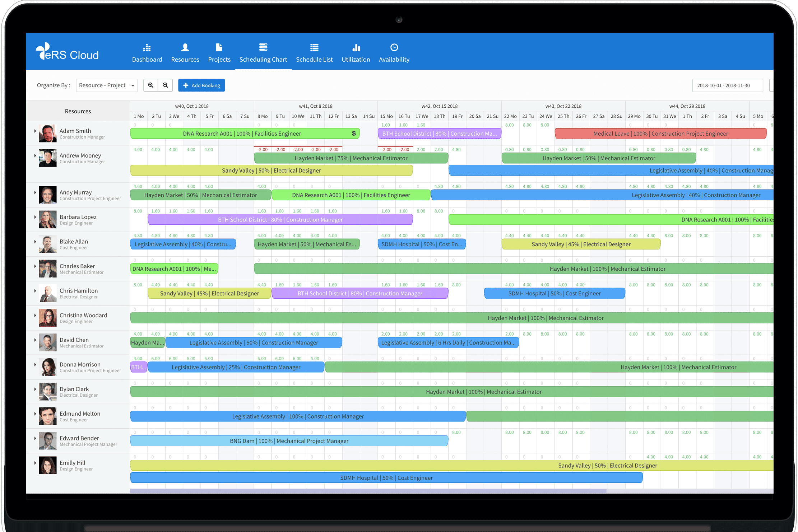This screenshot has height=532, width=798.
Task: Expand Andy Murray's row
Action: [35, 192]
